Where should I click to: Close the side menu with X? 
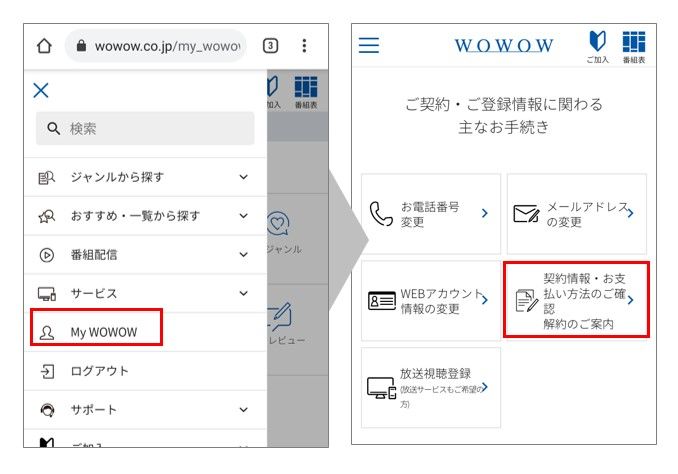click(41, 90)
